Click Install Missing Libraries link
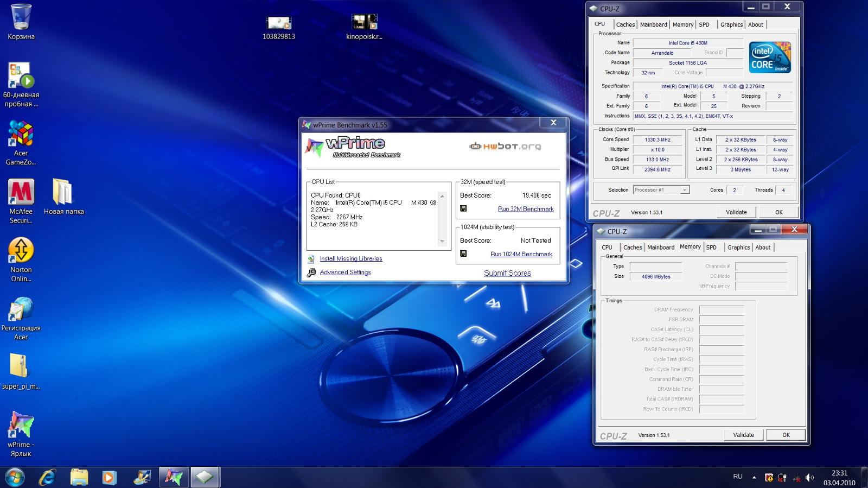This screenshot has height=488, width=868. point(351,259)
